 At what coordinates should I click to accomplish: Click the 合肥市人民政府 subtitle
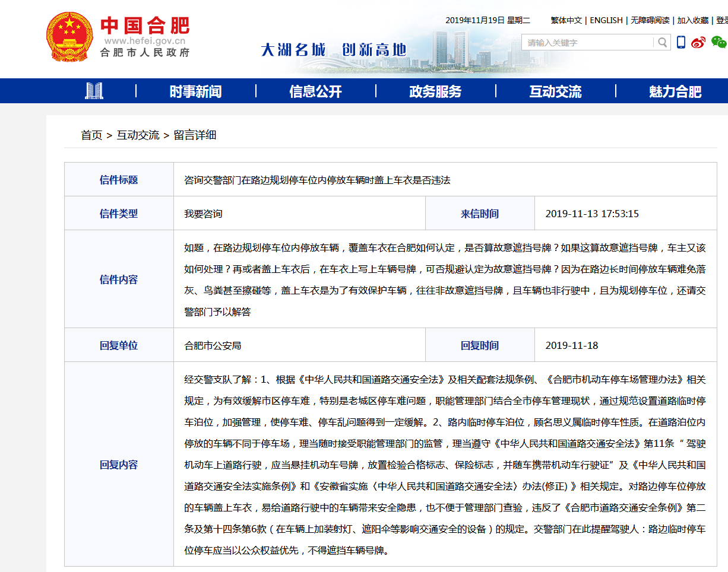[145, 52]
